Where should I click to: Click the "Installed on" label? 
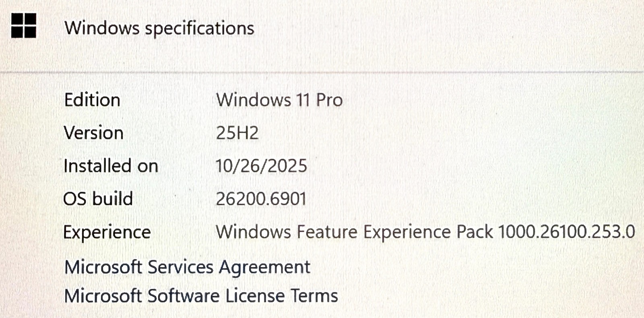[x=111, y=166]
